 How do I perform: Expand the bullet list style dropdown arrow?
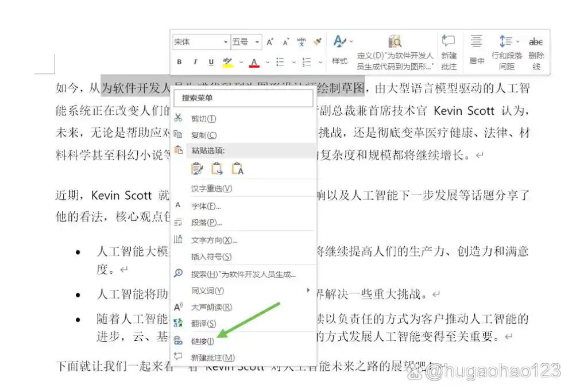[x=293, y=62]
